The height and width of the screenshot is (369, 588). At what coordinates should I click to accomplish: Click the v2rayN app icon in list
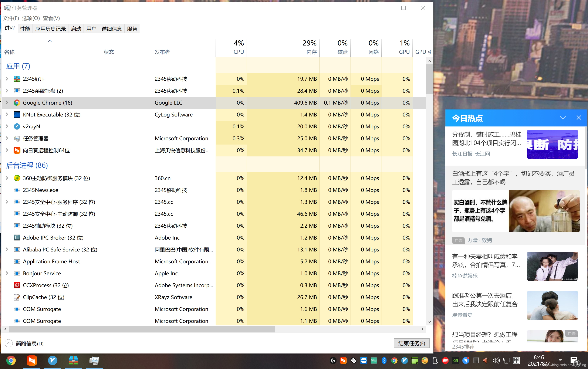pyautogui.click(x=17, y=126)
